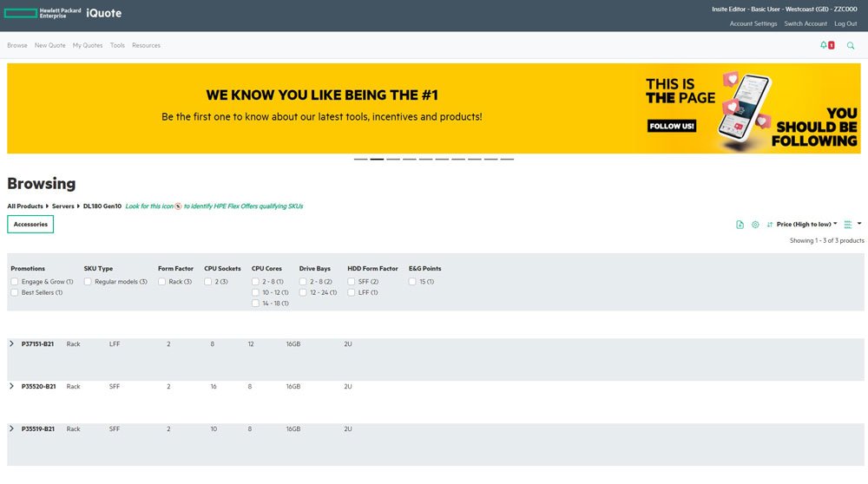The image size is (868, 484).
Task: Click the phone image in banner
Action: 744,109
